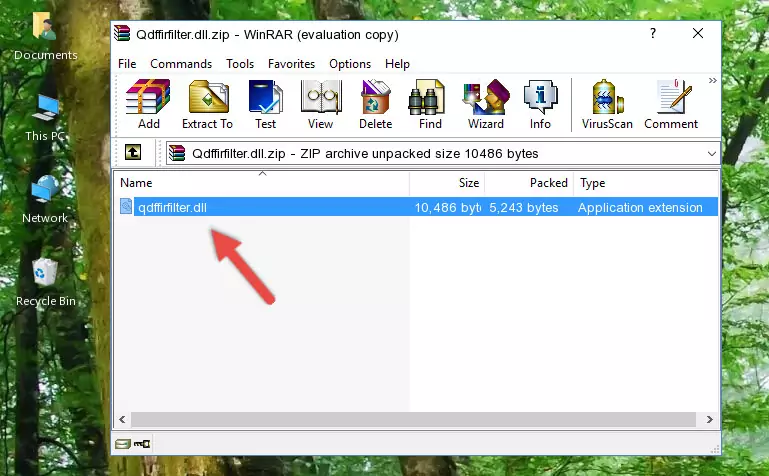Click the Delete files icon
Viewport: 769px width, 476px height.
coord(375,104)
